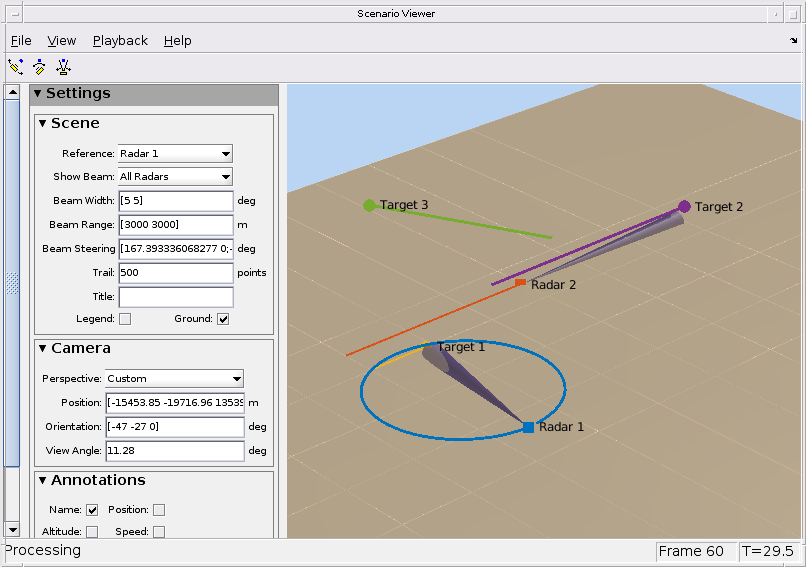Click the empty Title field
This screenshot has height=567, width=806.
click(x=176, y=297)
